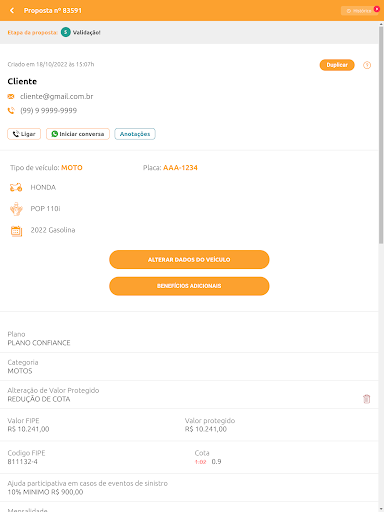Click the client email address text
Screen dimensions: 384x512
click(56, 97)
